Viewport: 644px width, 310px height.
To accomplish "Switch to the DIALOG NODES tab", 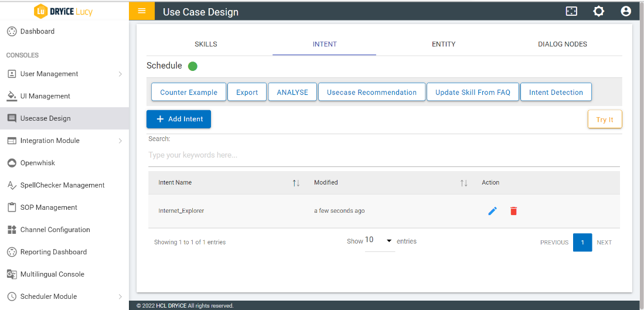I will [562, 44].
